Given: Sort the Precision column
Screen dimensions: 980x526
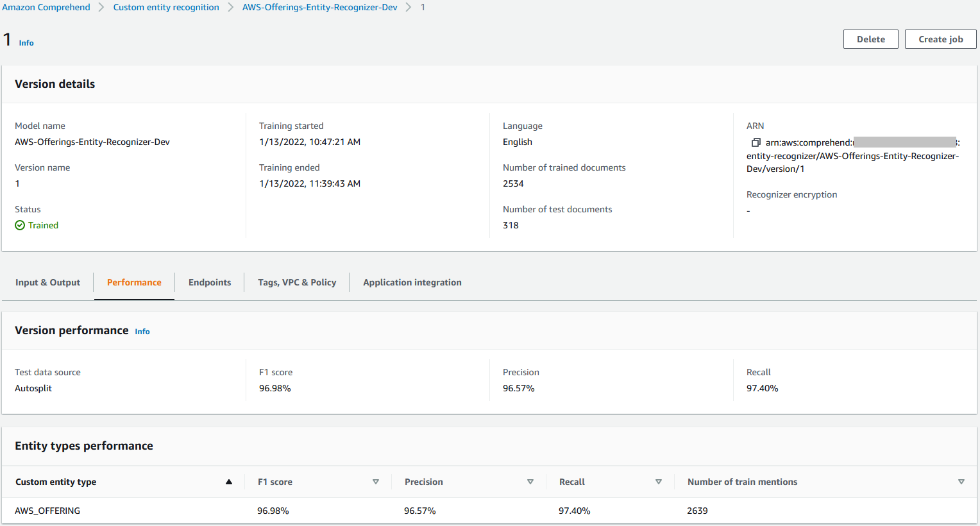Looking at the screenshot, I should coord(530,482).
